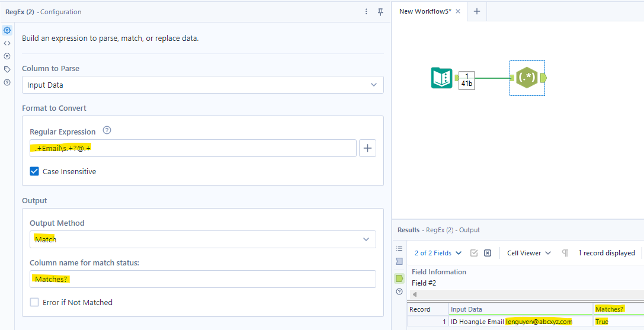Open a new workflow tab
The image size is (644, 330).
click(477, 12)
